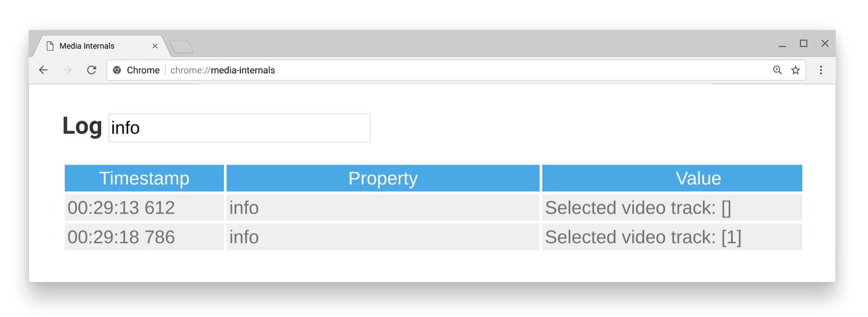
Task: Click the forward navigation arrow
Action: pyautogui.click(x=67, y=70)
